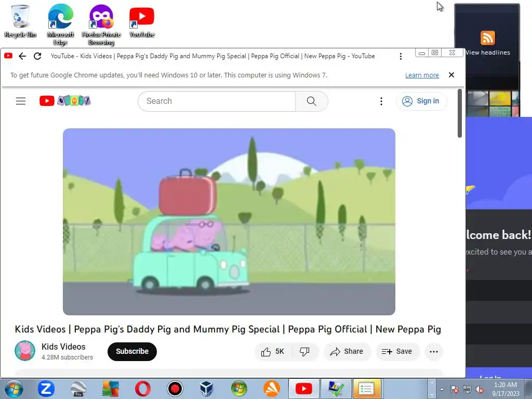Open the Recycle Bin desktop icon

pyautogui.click(x=20, y=21)
